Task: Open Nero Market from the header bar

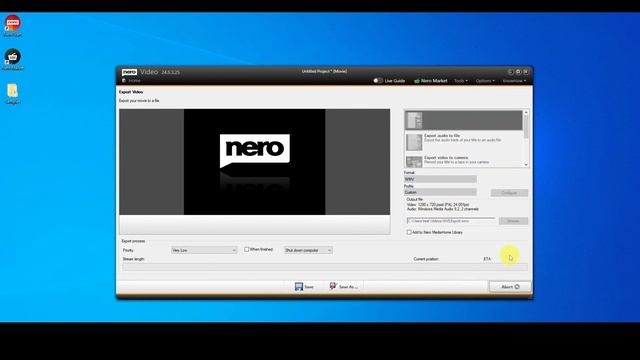Action: coord(431,81)
